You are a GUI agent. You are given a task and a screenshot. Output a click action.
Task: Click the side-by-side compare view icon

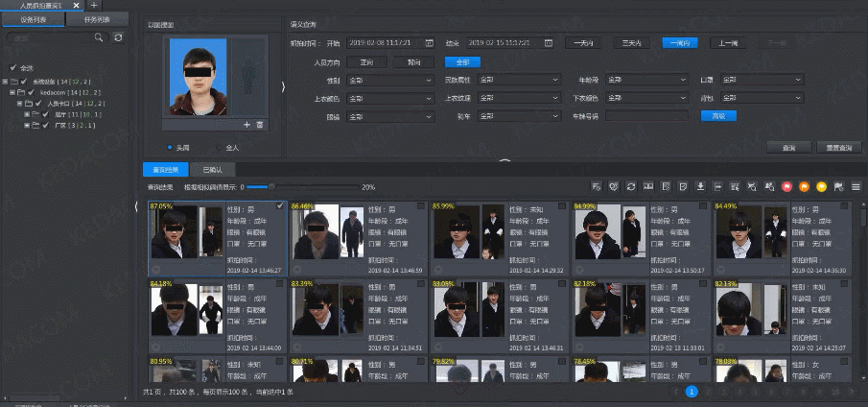click(648, 187)
